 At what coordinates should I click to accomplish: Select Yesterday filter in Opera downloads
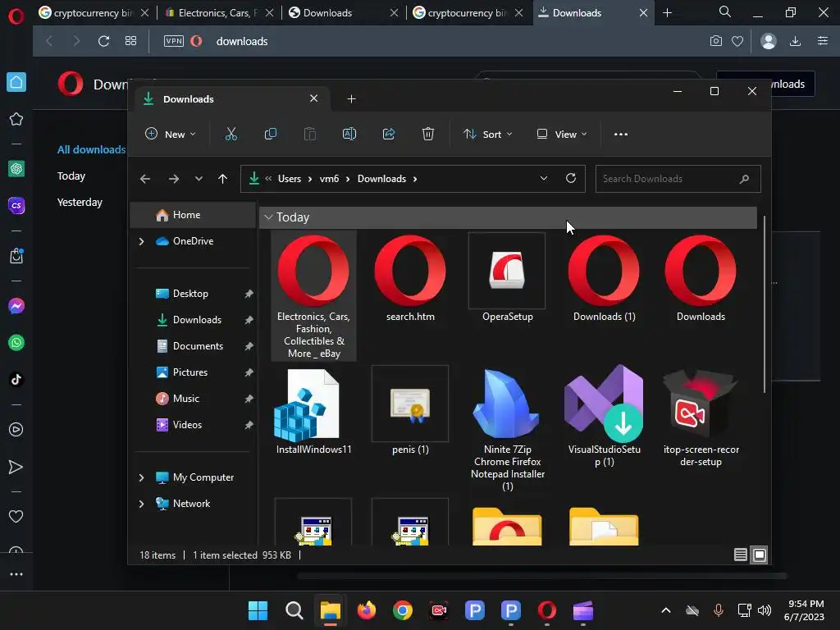pyautogui.click(x=80, y=203)
